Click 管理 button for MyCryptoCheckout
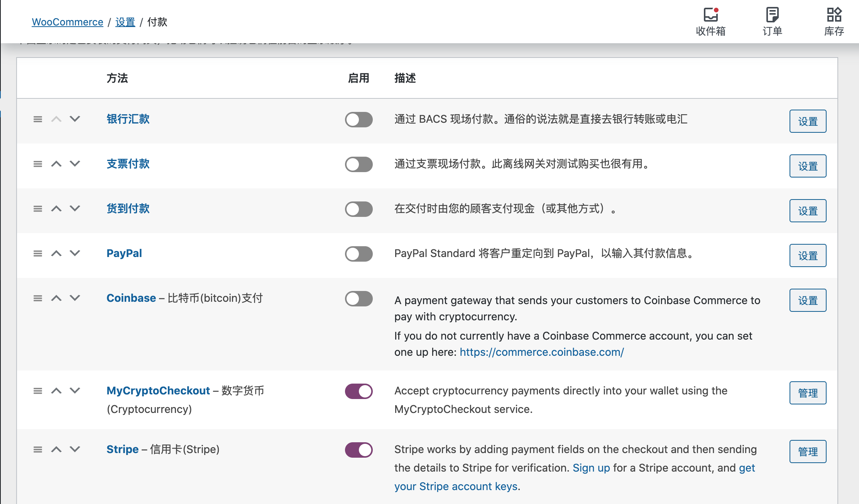 (808, 393)
